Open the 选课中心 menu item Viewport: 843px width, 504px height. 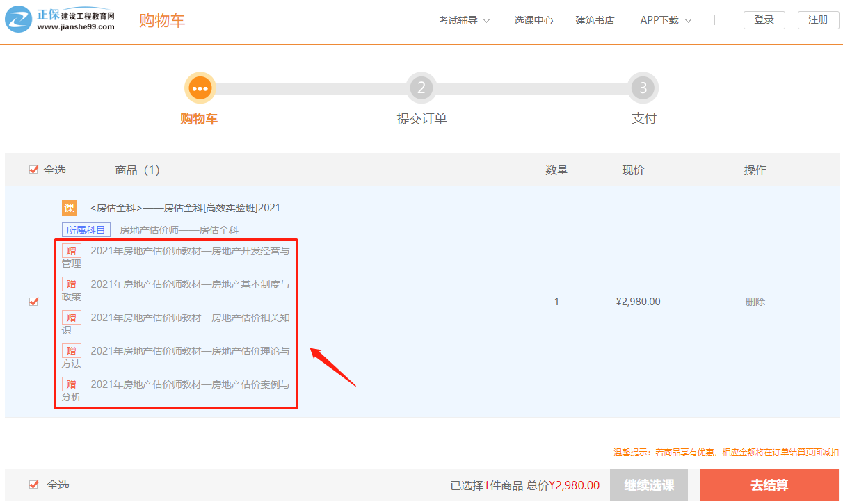click(533, 21)
